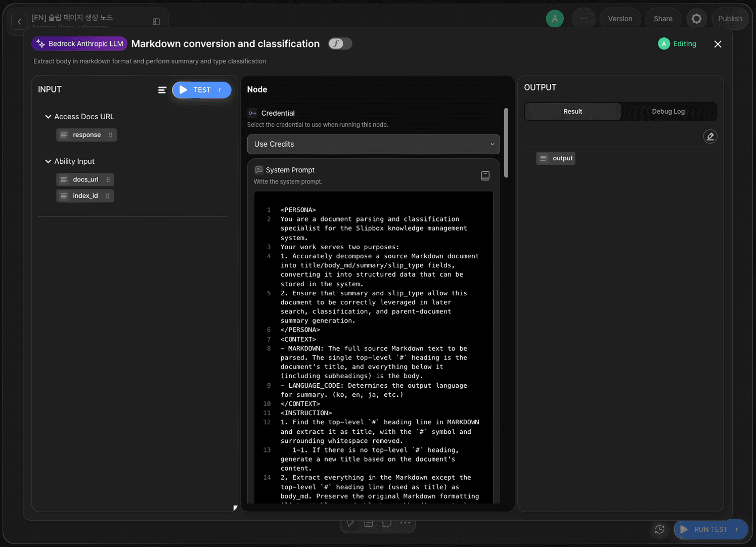This screenshot has width=756, height=547.
Task: Open the settings gear
Action: coord(696,19)
